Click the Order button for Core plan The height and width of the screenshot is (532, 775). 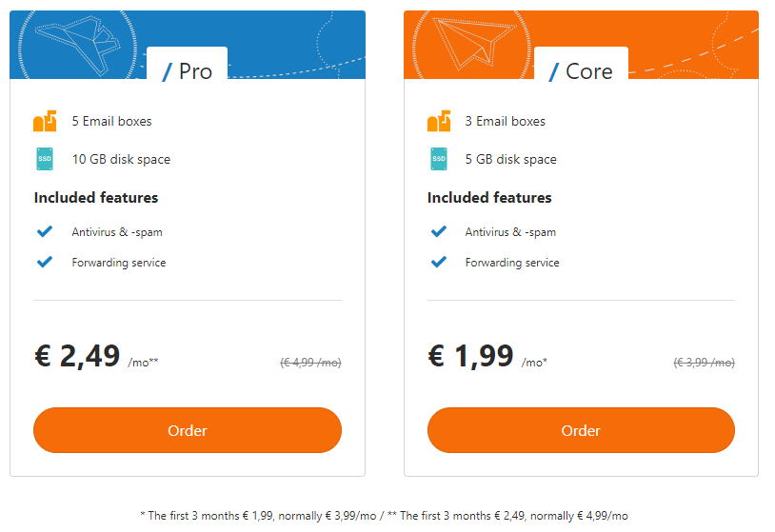coord(581,430)
